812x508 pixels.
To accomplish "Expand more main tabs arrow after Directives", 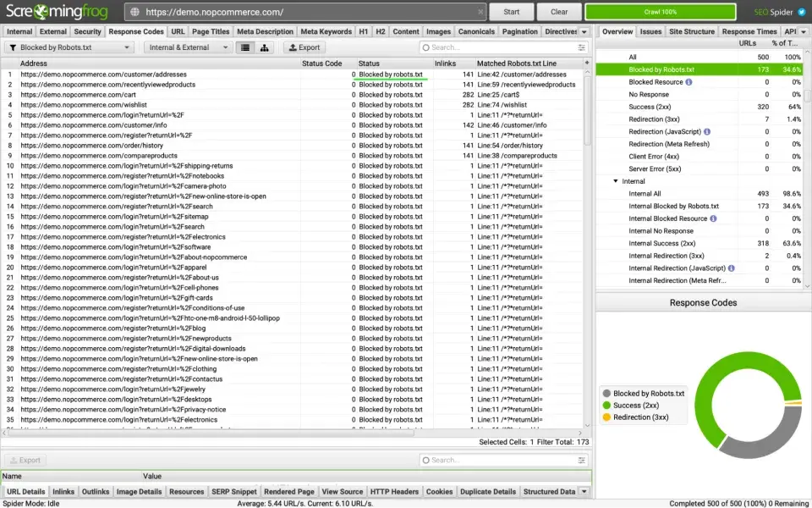I will (x=584, y=31).
